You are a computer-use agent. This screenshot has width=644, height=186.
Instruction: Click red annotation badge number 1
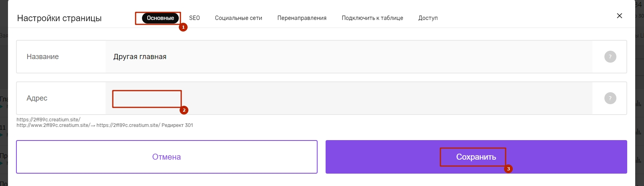tap(183, 27)
